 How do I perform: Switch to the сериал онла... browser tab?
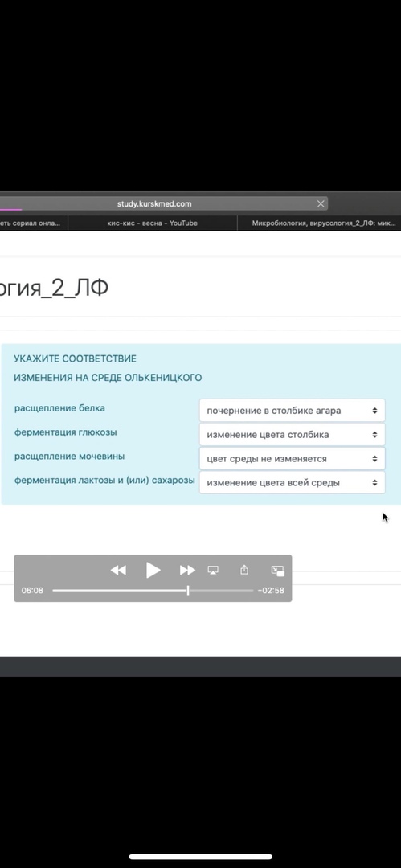click(33, 223)
